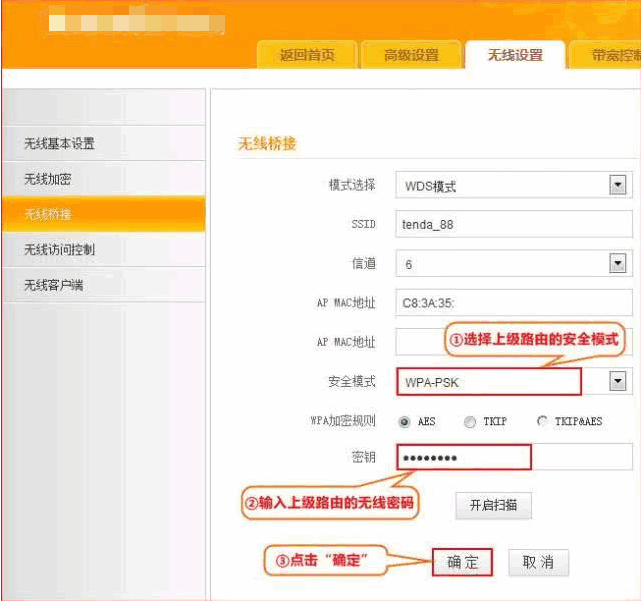Open 无线基本设置 in the sidebar

pyautogui.click(x=60, y=144)
